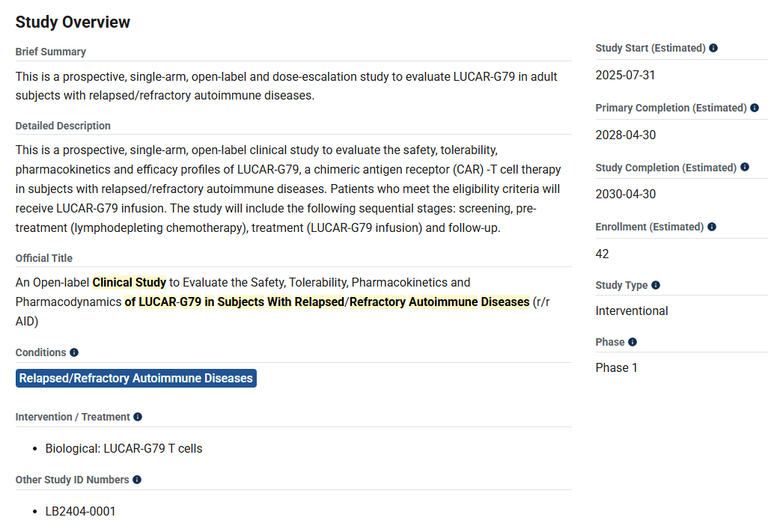
Task: Click the highlighted Clinical Study text in title
Action: [129, 283]
